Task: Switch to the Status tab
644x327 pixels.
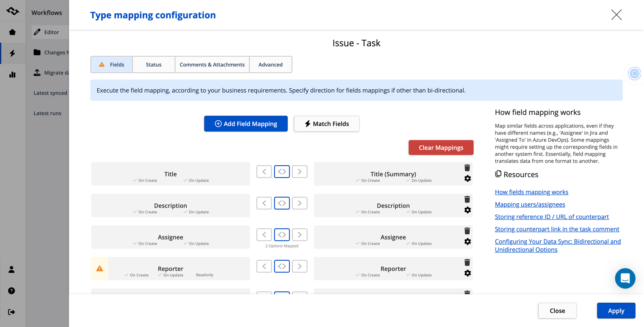Action: point(154,65)
